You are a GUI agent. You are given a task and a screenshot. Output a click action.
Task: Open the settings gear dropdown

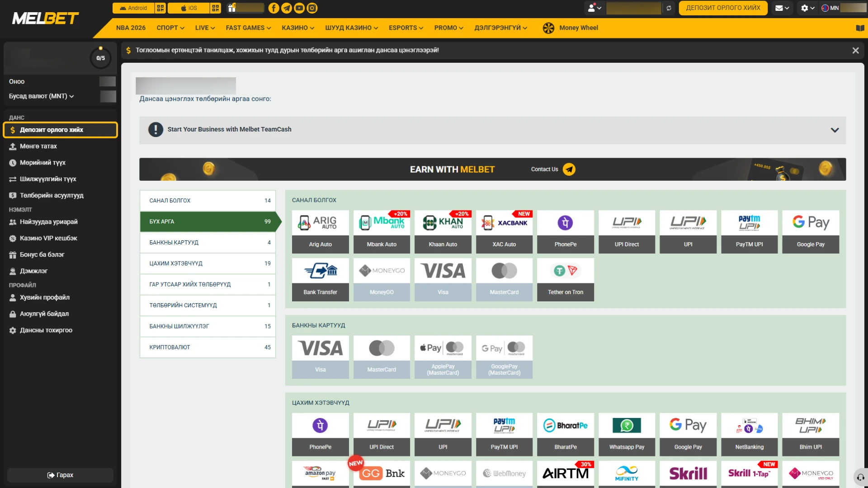click(x=807, y=8)
